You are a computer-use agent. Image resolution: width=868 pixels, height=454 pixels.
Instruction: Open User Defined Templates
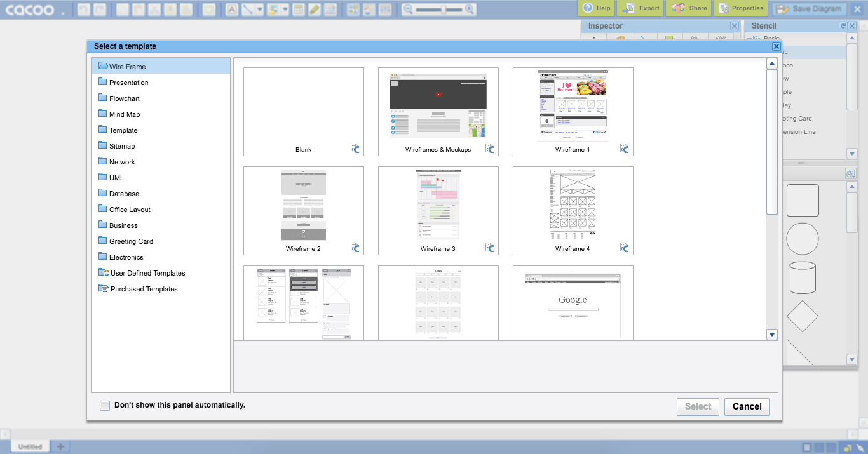click(x=161, y=272)
